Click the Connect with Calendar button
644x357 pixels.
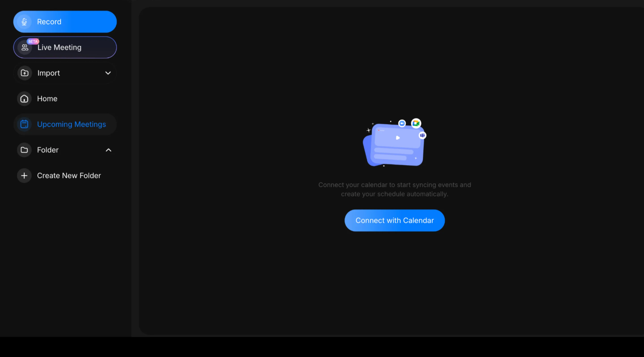coord(394,220)
